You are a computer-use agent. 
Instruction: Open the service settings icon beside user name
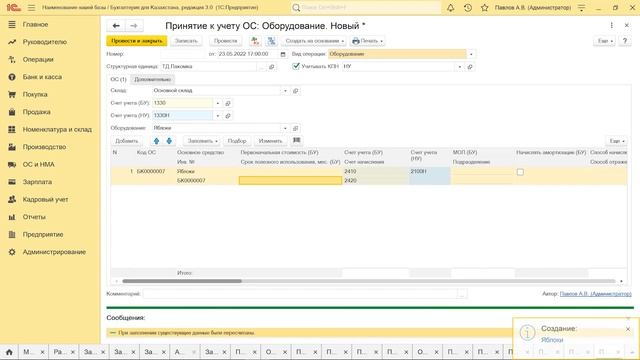point(582,8)
